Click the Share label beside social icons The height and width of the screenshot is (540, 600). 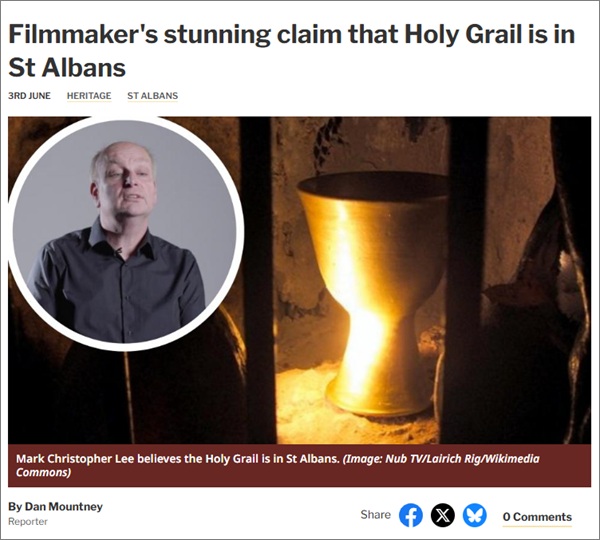click(375, 515)
